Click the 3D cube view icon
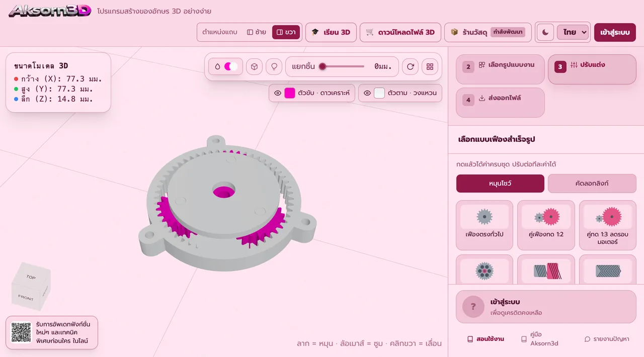The width and height of the screenshot is (644, 357). pyautogui.click(x=255, y=66)
